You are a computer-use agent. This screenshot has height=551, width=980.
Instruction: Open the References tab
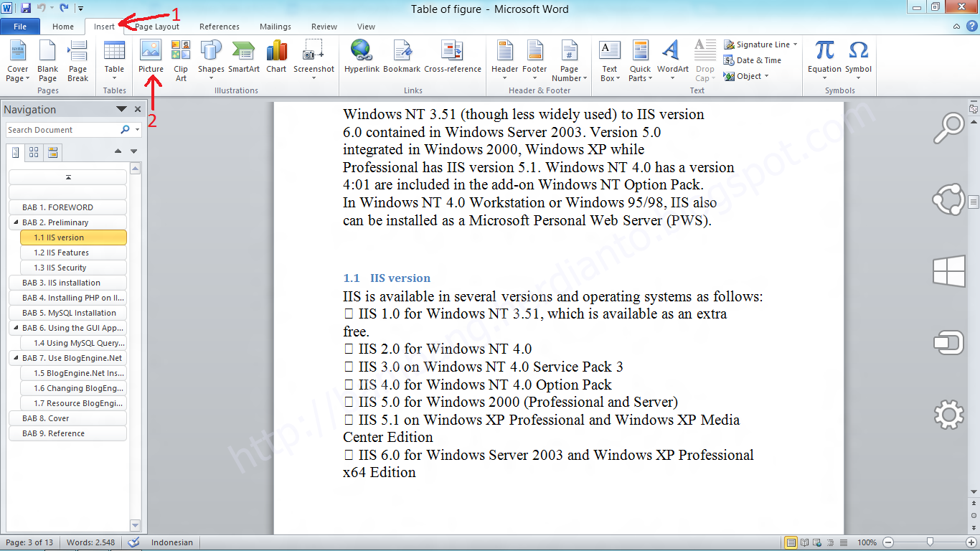pyautogui.click(x=220, y=27)
